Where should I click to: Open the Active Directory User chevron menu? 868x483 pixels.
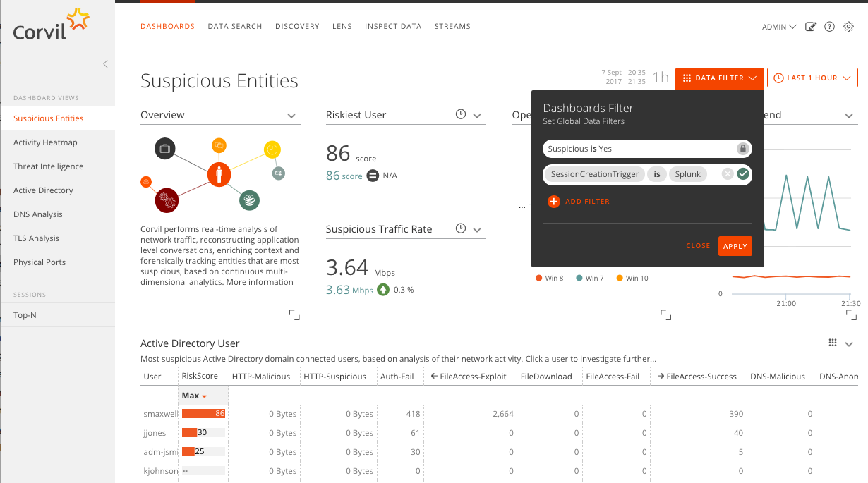coord(850,344)
